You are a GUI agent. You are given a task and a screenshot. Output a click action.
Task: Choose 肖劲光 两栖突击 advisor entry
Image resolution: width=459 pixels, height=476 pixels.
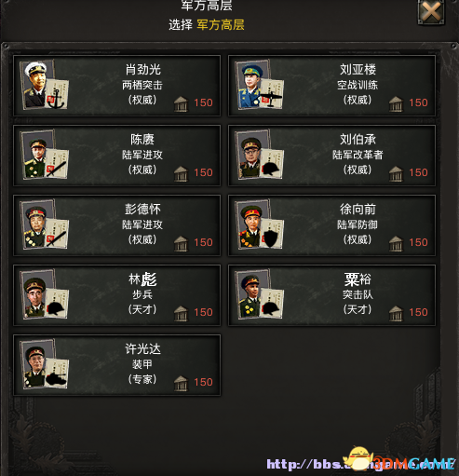point(117,86)
